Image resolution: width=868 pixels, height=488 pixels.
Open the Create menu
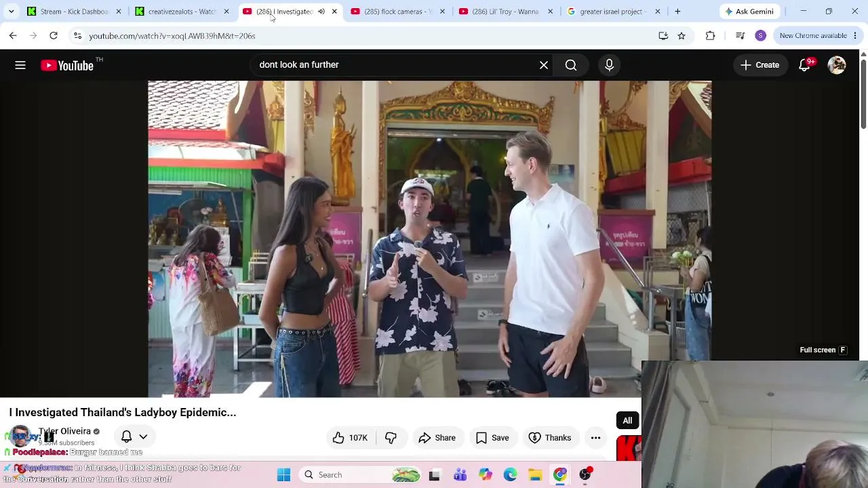pos(759,65)
